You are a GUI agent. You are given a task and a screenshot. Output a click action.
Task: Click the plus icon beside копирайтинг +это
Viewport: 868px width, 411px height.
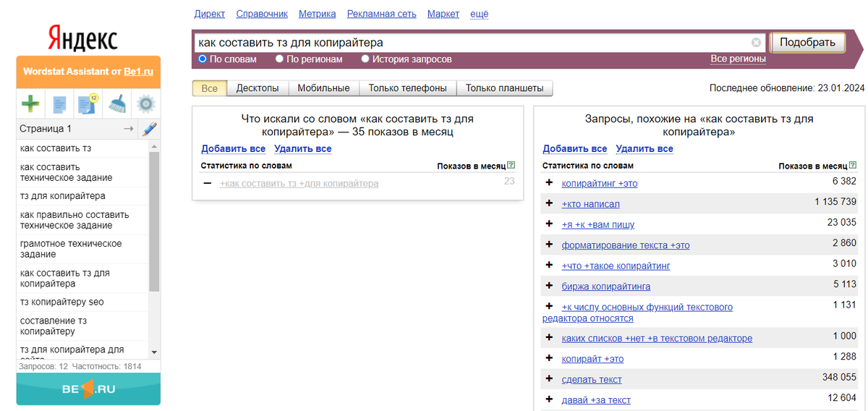(x=549, y=183)
